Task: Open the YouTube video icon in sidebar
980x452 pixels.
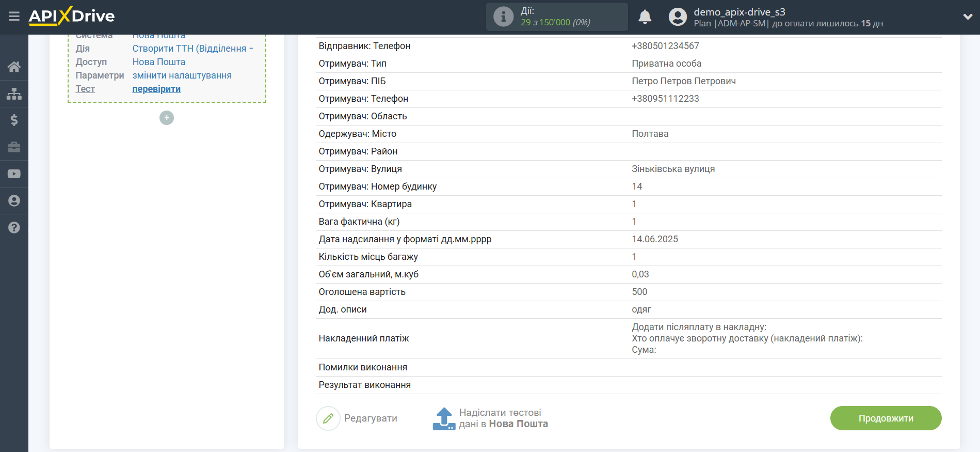Action: pos(14,174)
